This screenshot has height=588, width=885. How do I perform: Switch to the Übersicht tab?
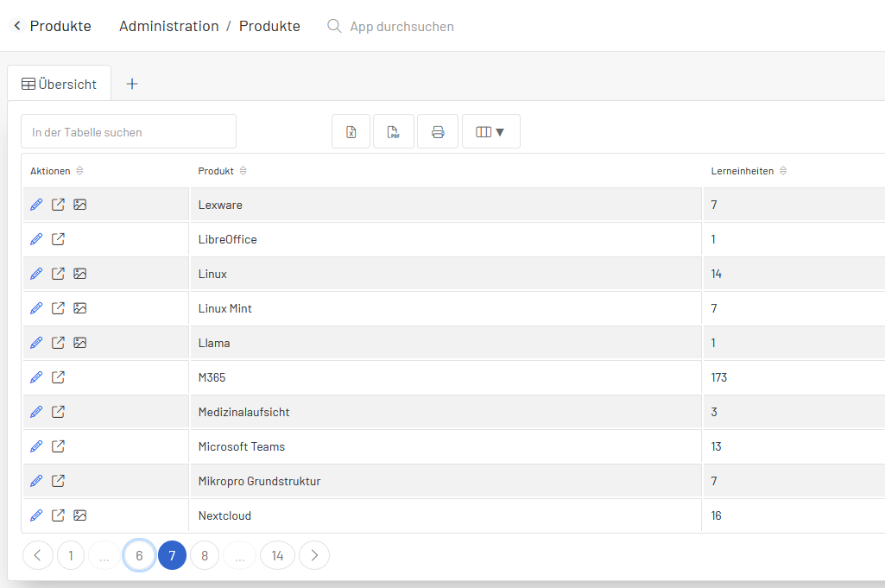point(60,84)
